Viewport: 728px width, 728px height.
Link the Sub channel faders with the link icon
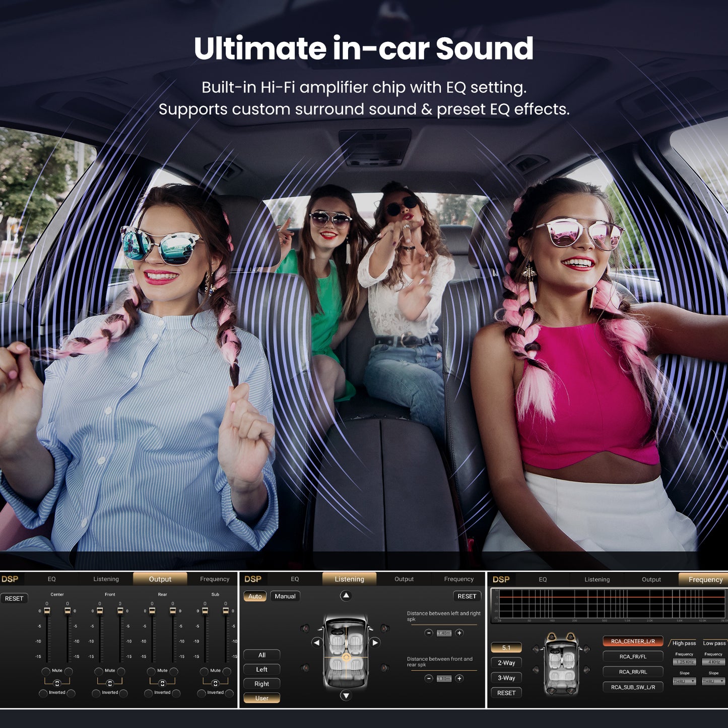tap(215, 683)
